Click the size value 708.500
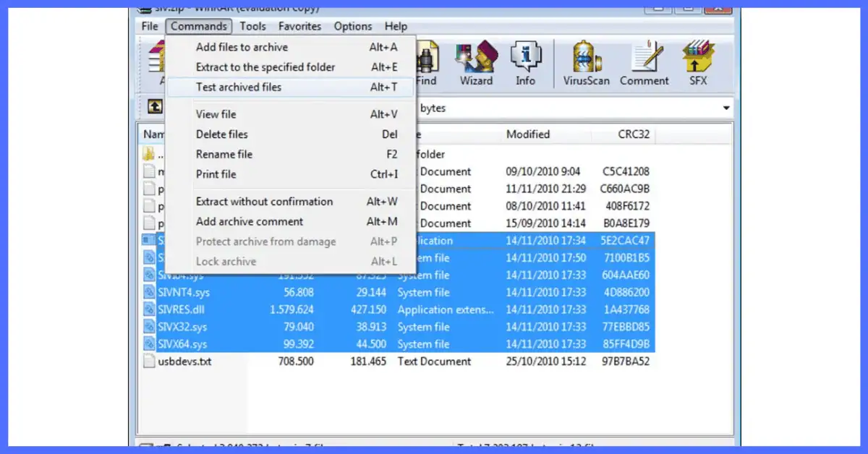This screenshot has width=868, height=454. 296,361
